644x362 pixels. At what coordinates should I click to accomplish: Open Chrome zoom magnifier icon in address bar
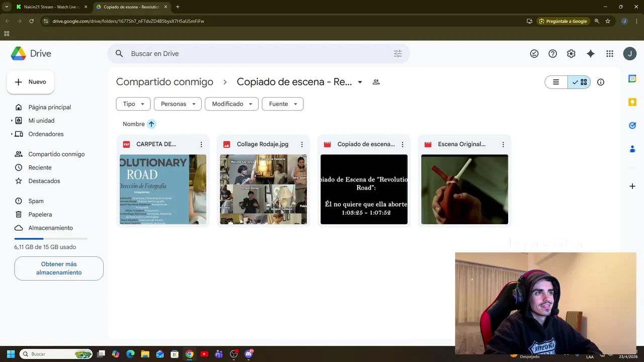pos(597,21)
